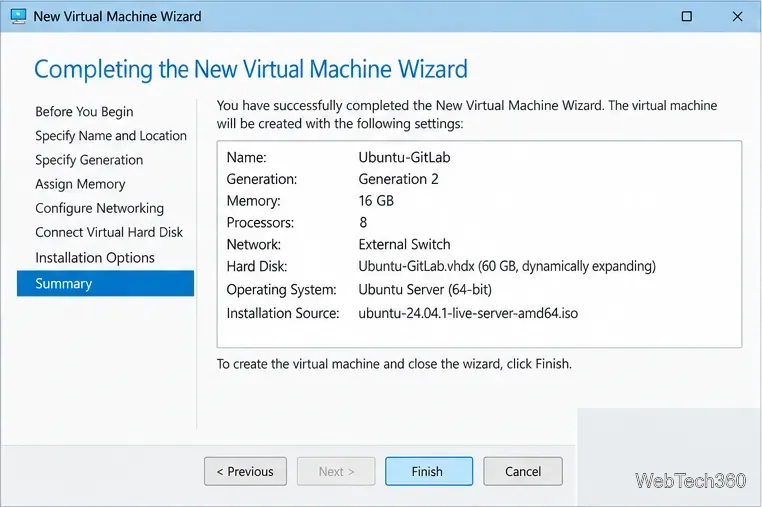This screenshot has width=762, height=507.
Task: Click the Memory: label
Action: [253, 201]
